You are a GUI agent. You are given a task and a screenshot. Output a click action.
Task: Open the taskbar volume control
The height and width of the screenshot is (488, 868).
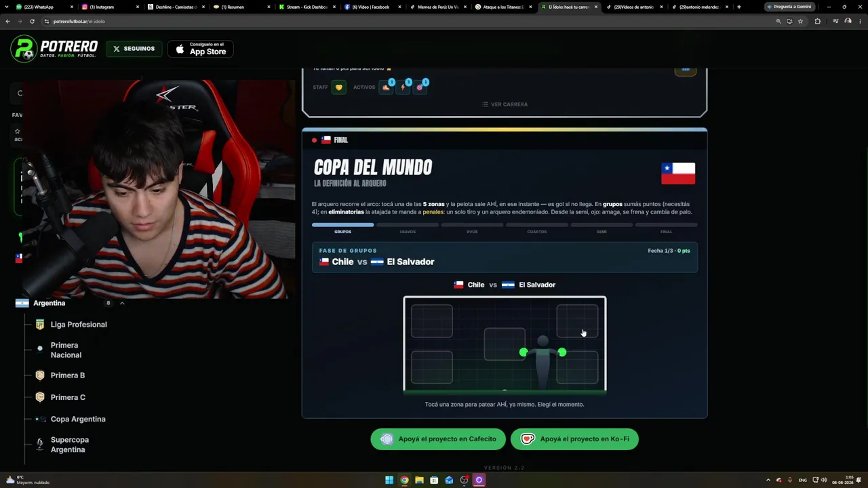point(824,480)
